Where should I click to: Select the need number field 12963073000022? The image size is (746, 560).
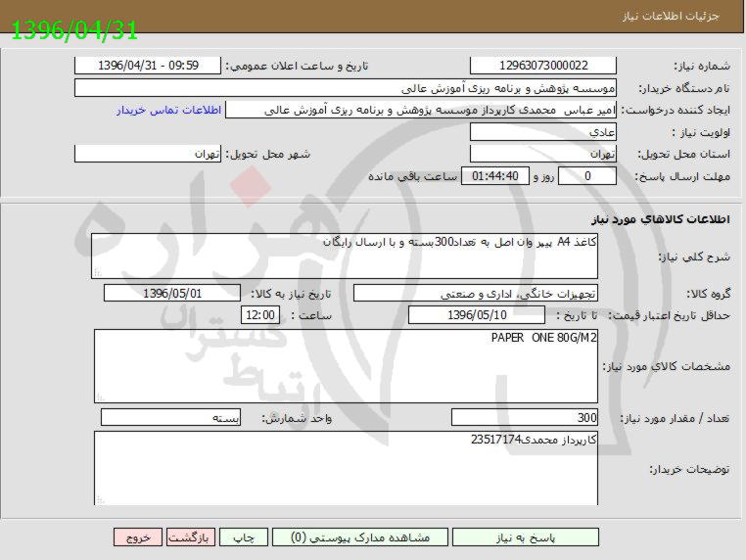542,66
